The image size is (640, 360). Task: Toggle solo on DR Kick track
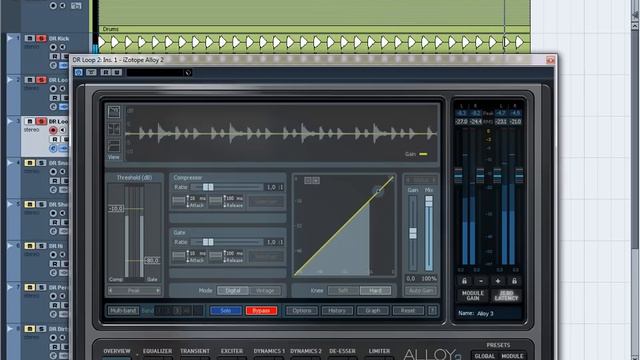click(x=41, y=38)
